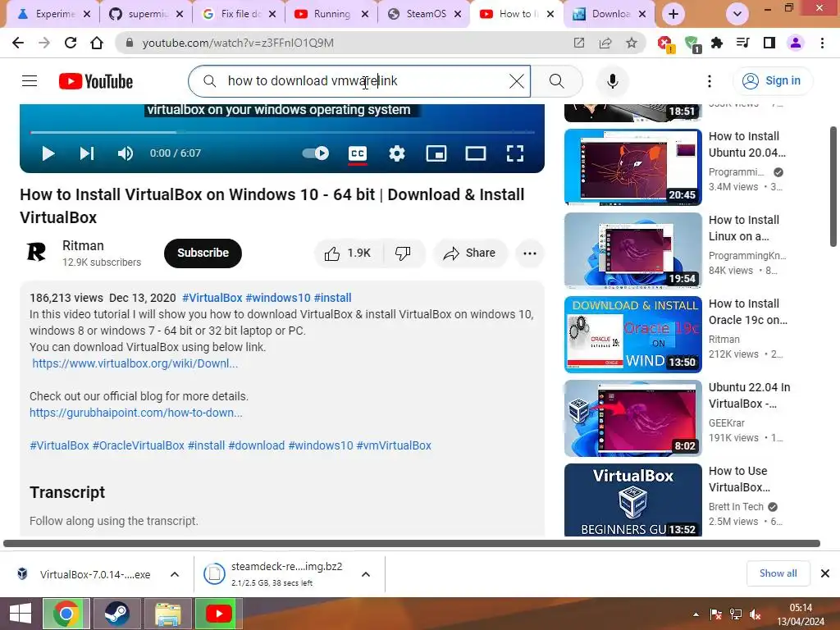Enable miniplayer mode
Viewport: 840px width, 630px height.
coord(436,153)
